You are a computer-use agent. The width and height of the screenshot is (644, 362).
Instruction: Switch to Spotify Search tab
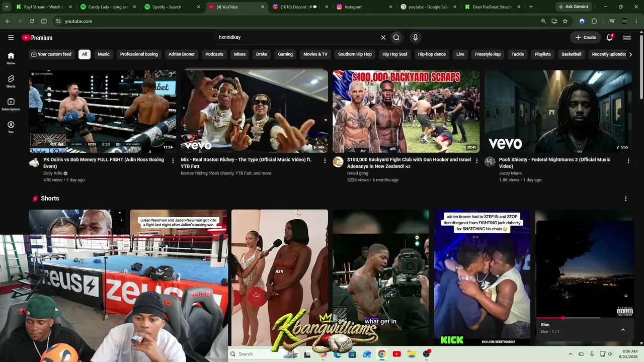(172, 7)
